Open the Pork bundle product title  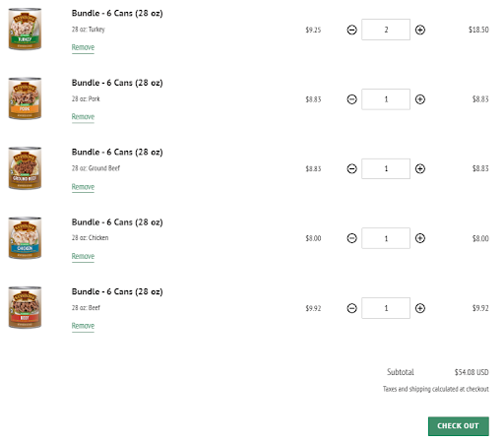[117, 83]
